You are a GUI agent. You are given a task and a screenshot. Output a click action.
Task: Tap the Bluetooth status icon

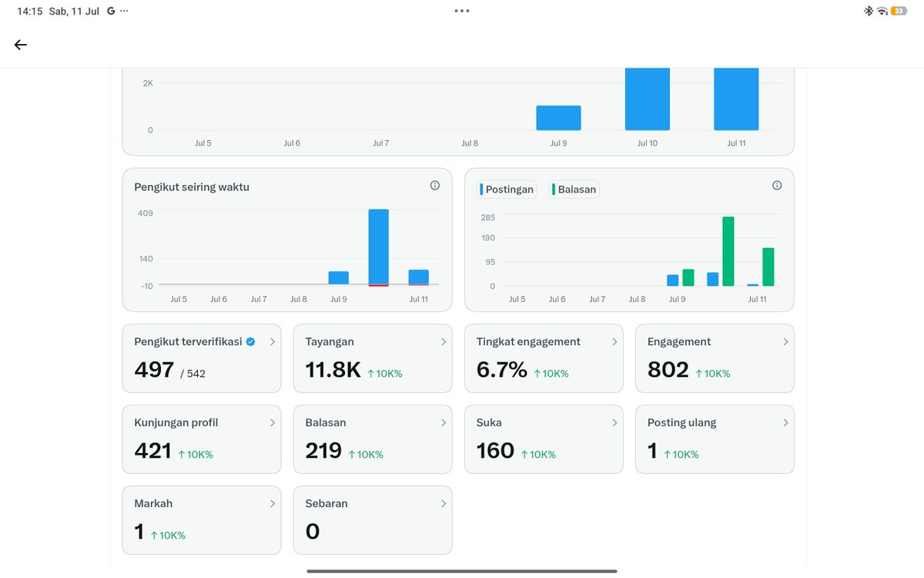(868, 11)
